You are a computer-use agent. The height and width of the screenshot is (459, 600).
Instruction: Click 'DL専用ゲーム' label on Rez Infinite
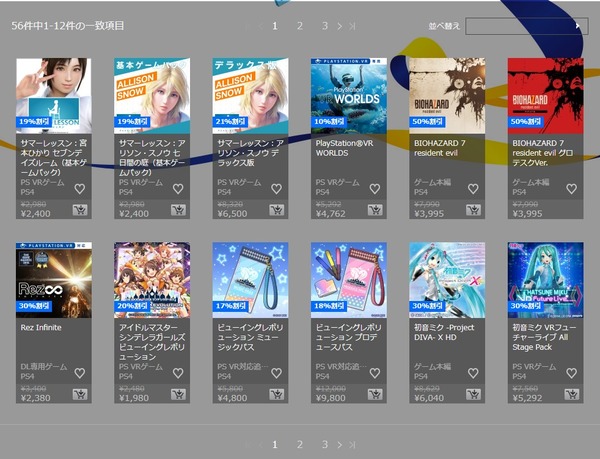(x=44, y=367)
